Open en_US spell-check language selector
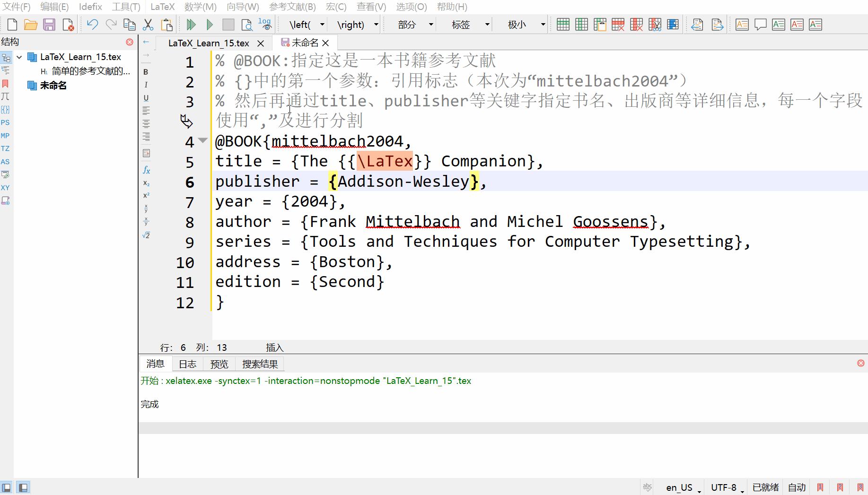868x495 pixels. coord(683,487)
